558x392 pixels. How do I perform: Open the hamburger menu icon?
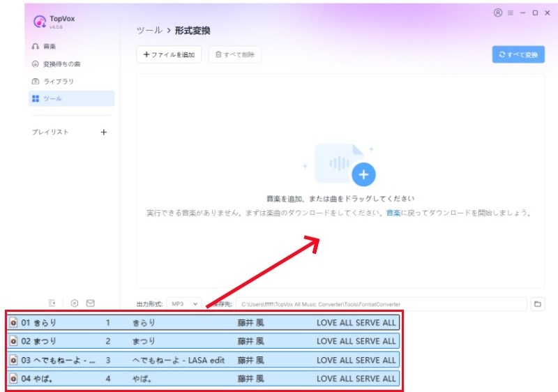tap(511, 13)
